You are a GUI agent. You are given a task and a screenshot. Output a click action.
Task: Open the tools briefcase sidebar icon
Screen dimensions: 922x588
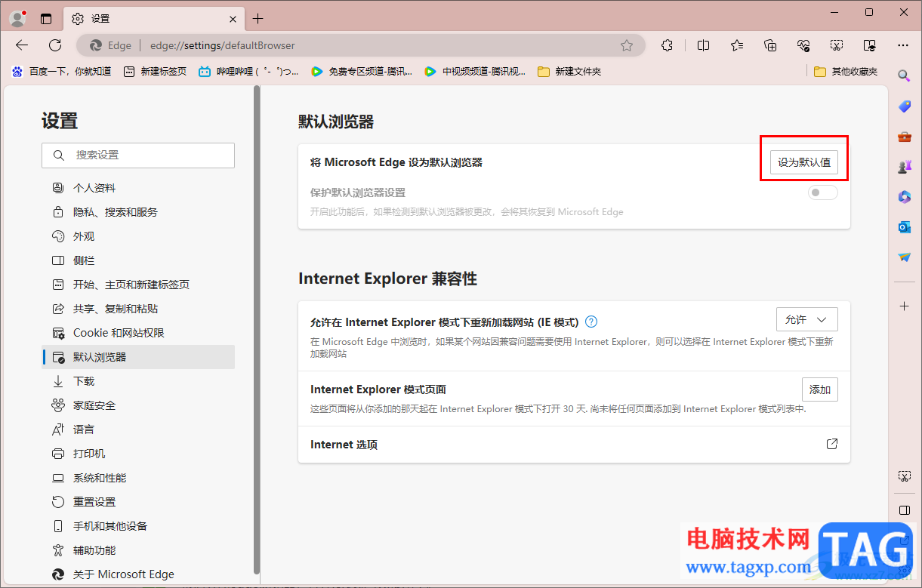(904, 137)
